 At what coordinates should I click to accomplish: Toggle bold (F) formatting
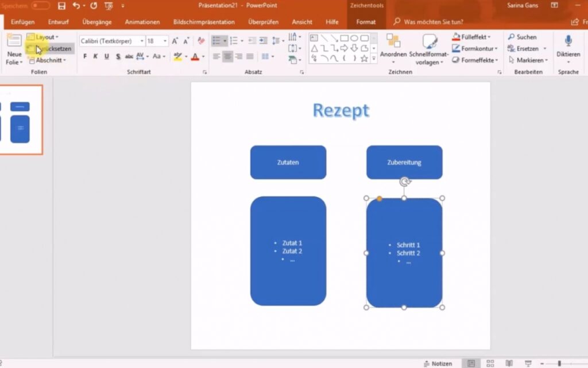pos(85,56)
